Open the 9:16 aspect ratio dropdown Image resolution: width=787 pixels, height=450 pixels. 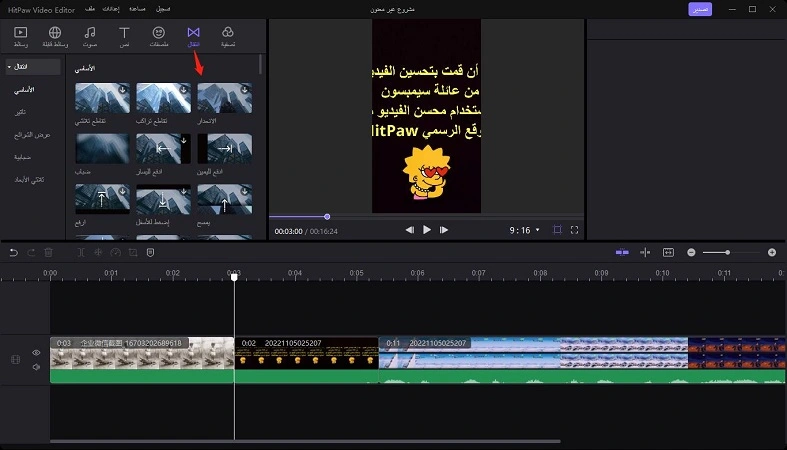pos(524,230)
